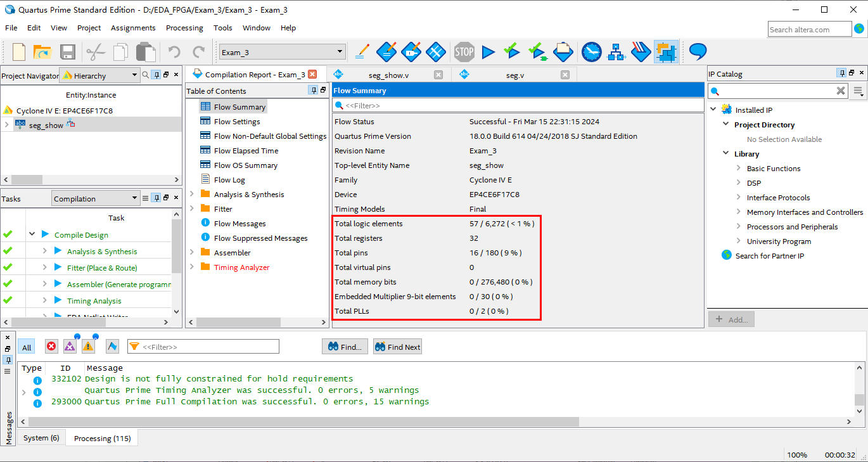Screen dimensions: 868x462
Task: Toggle pin on Table of Contents panel
Action: click(313, 91)
